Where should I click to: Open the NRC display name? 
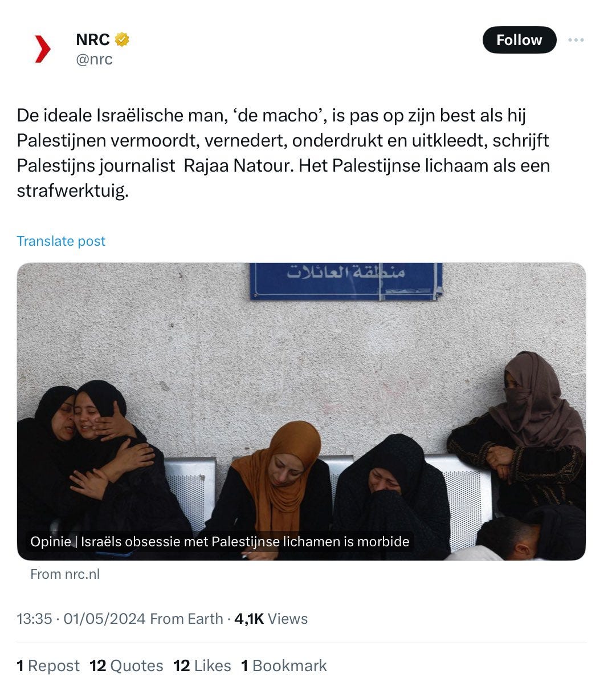[x=93, y=39]
